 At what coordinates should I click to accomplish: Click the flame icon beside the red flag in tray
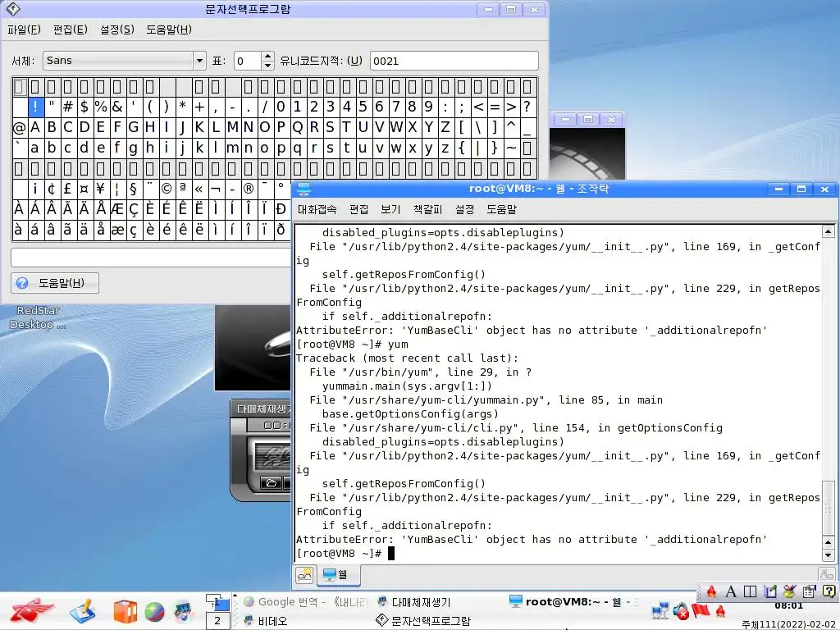(720, 610)
